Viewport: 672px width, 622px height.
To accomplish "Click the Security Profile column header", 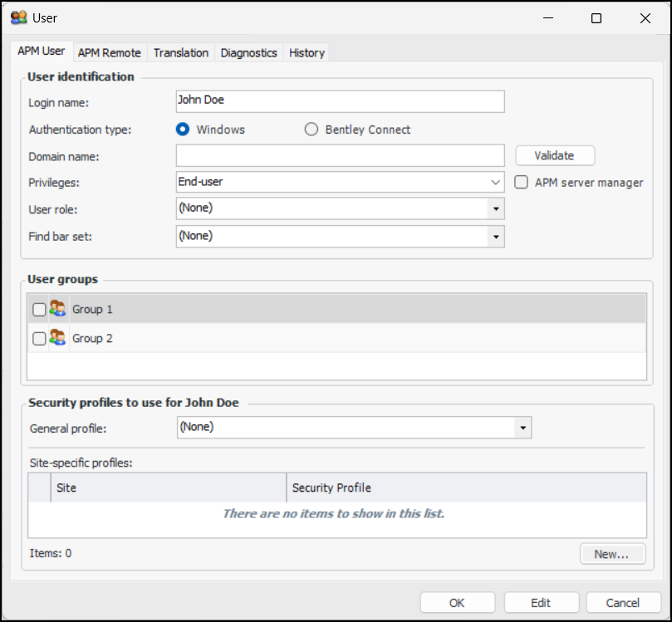I will (466, 487).
